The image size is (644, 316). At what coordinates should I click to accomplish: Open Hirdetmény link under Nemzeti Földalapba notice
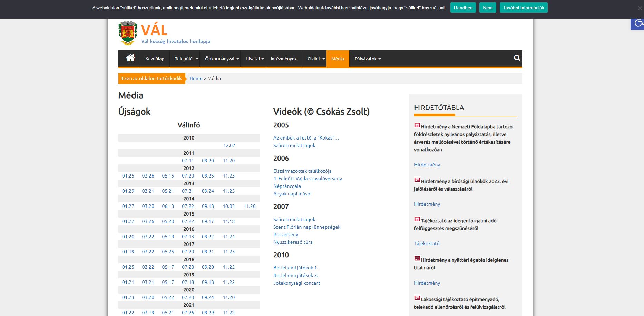click(x=427, y=165)
